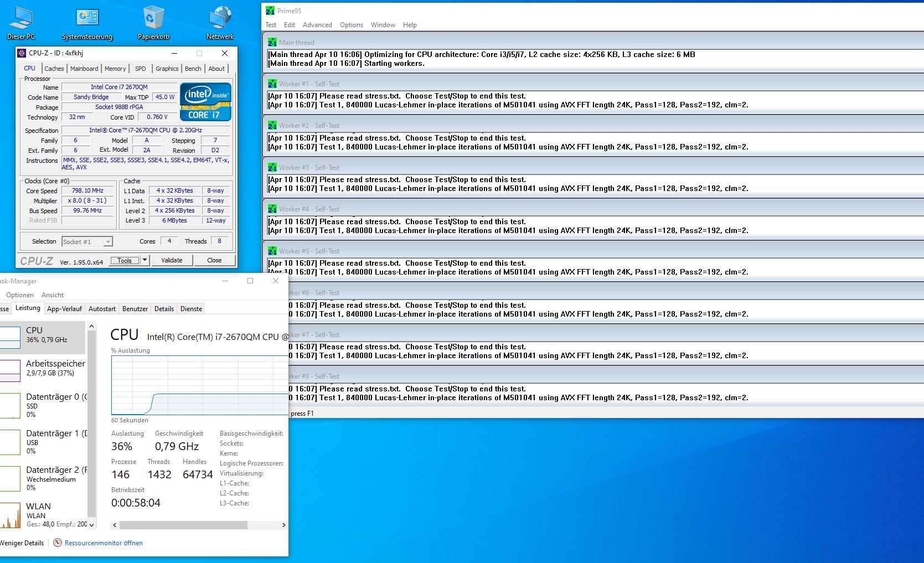Viewport: 924px width, 563px height.
Task: Click the Ressourcenmonitor öffnen link
Action: click(104, 543)
